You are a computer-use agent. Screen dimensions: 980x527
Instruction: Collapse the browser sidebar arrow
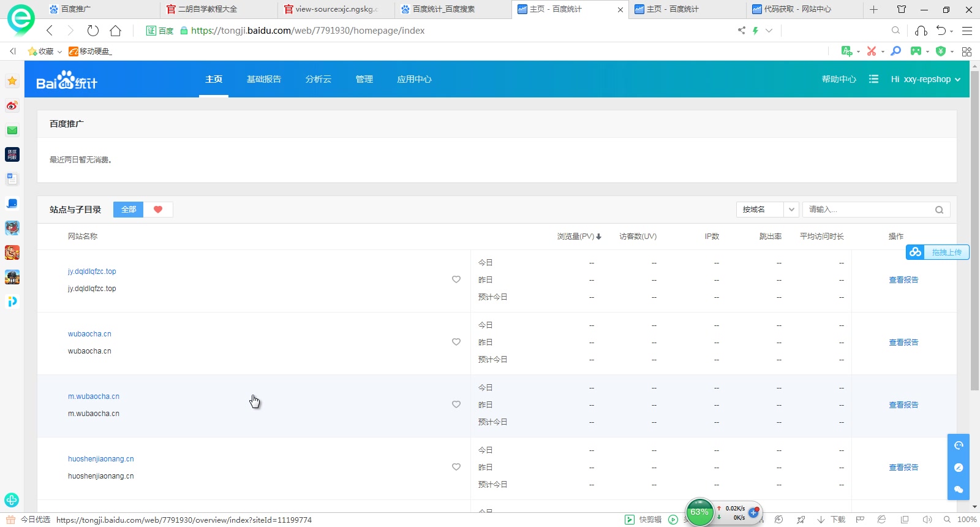tap(12, 51)
